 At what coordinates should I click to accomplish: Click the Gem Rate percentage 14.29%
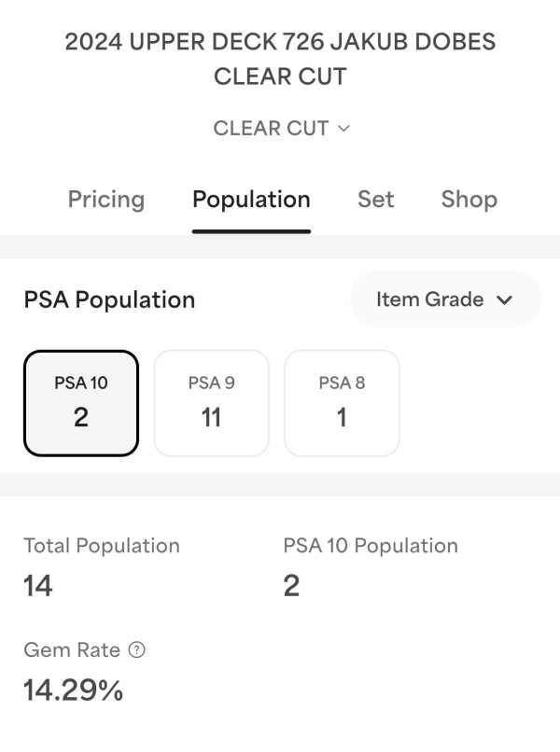pyautogui.click(x=73, y=690)
